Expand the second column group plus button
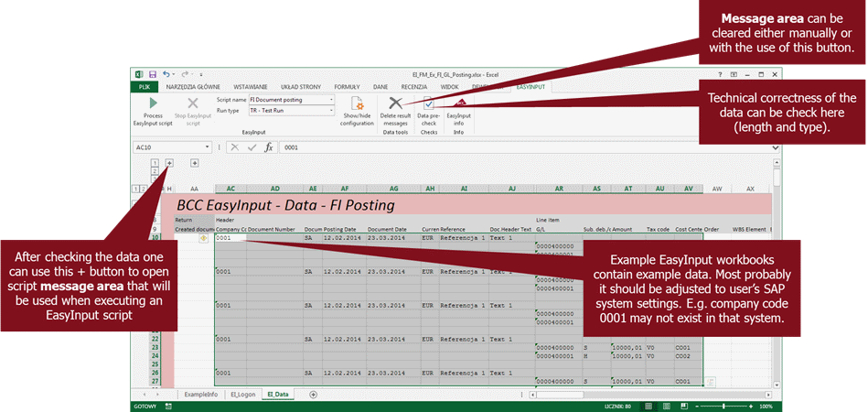The width and height of the screenshot is (868, 412). point(194,163)
